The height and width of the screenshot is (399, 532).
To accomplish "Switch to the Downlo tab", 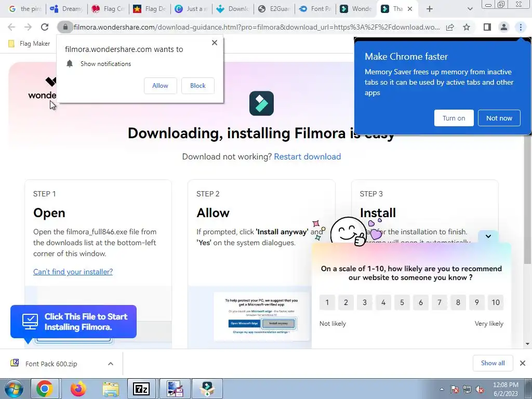I will pos(233,9).
